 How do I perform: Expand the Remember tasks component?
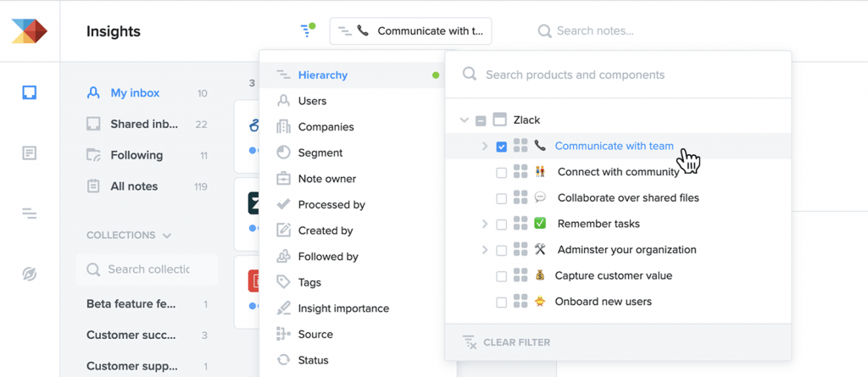pos(485,224)
